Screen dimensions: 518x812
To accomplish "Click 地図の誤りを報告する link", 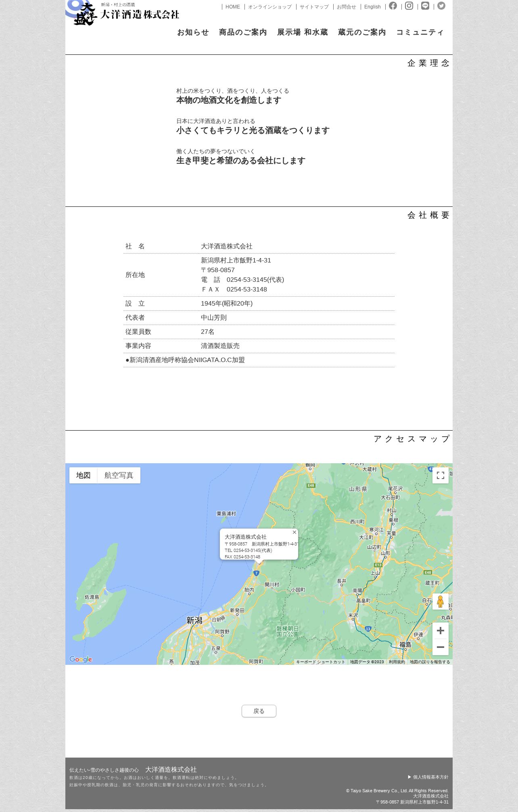I will click(x=430, y=662).
